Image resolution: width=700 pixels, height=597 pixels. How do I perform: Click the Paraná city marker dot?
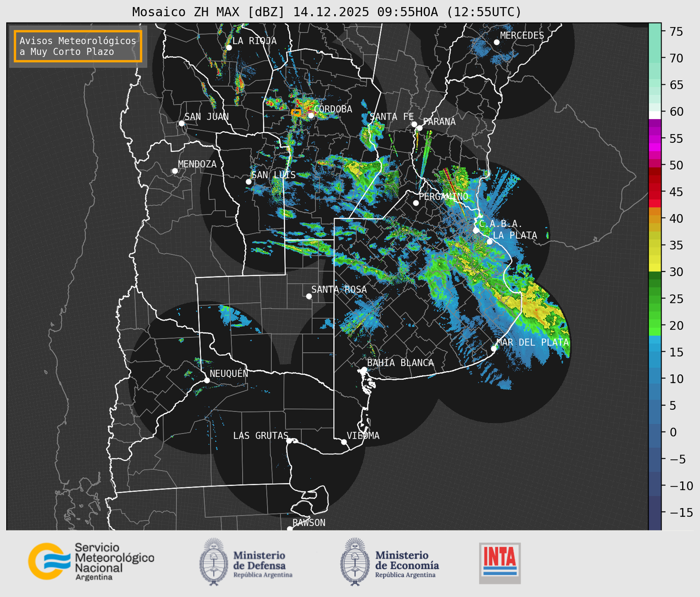[x=420, y=128]
